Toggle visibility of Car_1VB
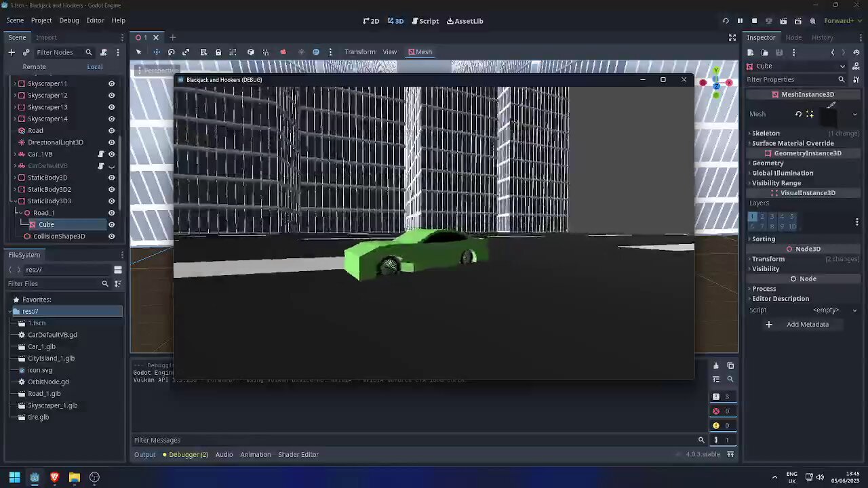The image size is (868, 488). coord(112,154)
